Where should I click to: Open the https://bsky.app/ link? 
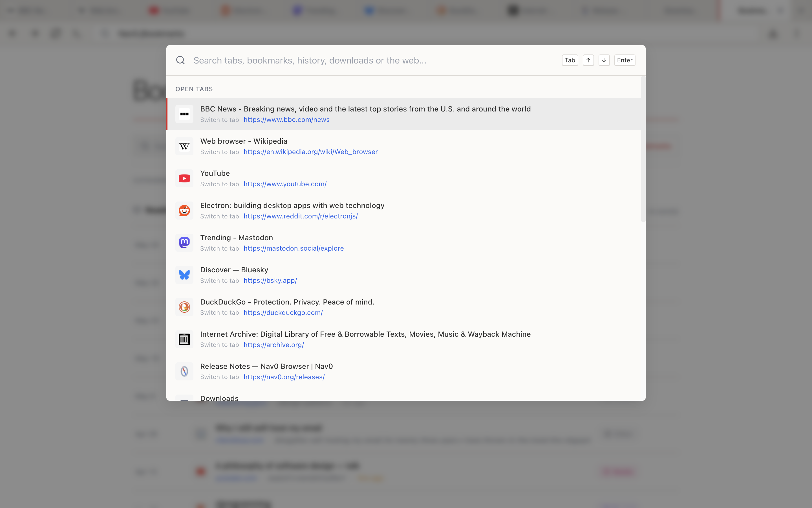[270, 281]
